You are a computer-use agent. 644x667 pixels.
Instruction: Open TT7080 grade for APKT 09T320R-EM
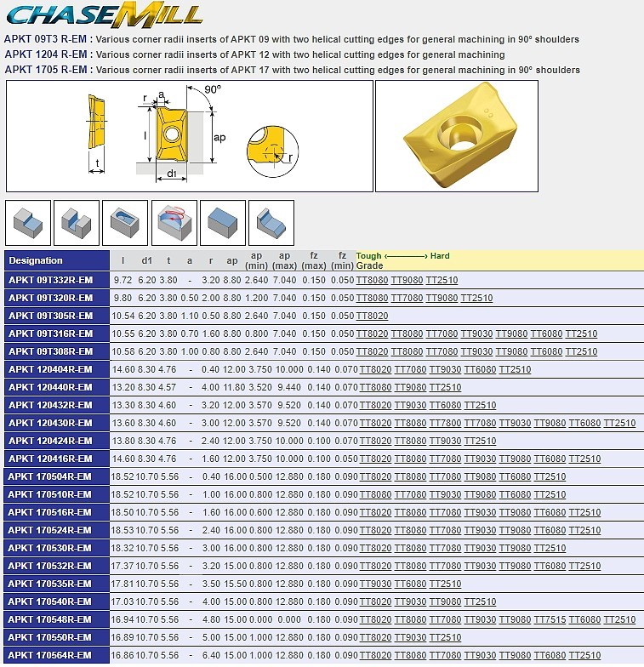click(407, 298)
